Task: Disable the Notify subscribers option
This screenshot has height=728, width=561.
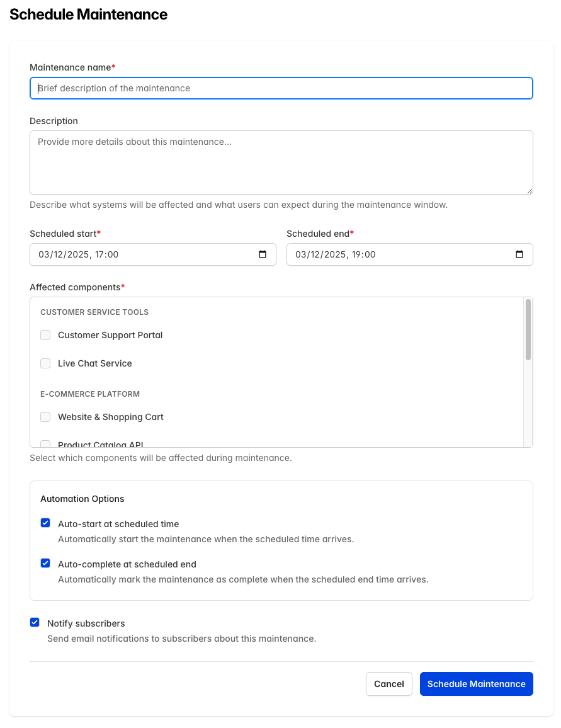Action: click(x=35, y=622)
